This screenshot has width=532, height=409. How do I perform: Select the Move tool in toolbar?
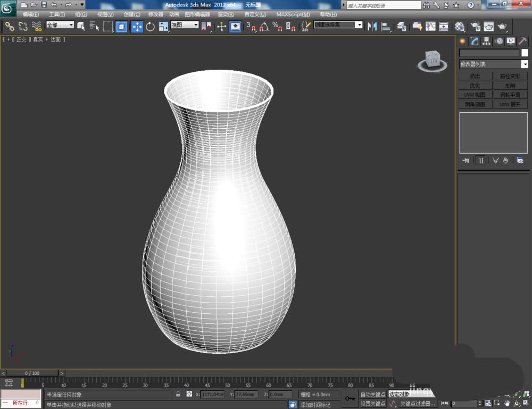137,26
